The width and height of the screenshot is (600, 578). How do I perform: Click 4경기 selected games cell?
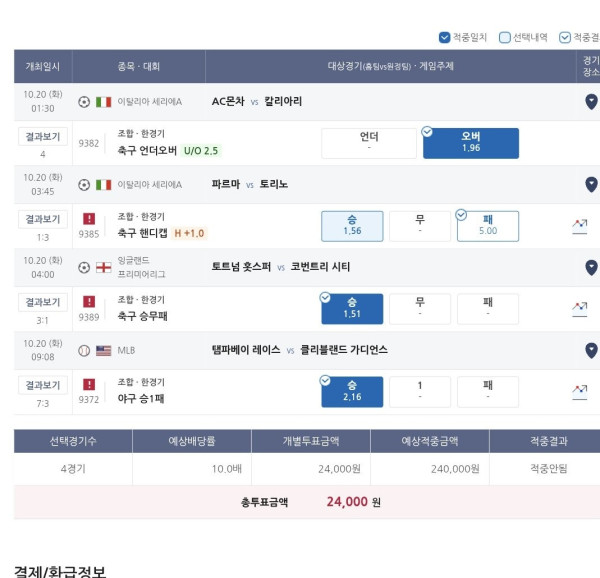[73, 469]
